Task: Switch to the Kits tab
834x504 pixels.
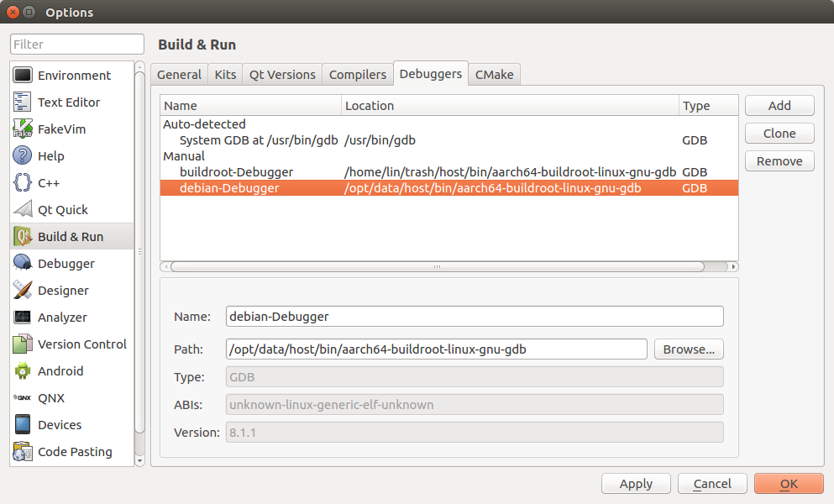Action: [225, 75]
